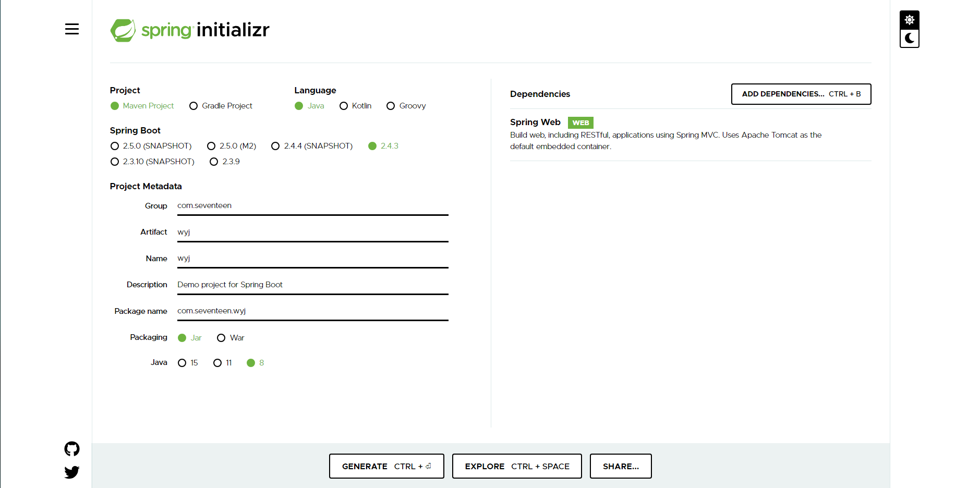This screenshot has width=980, height=488.
Task: Select Java version 8
Action: click(x=256, y=363)
